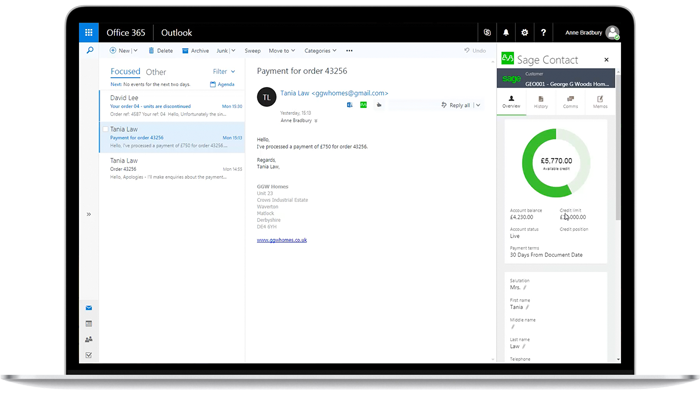Click scroll down arrow of Sage panel

tap(618, 359)
